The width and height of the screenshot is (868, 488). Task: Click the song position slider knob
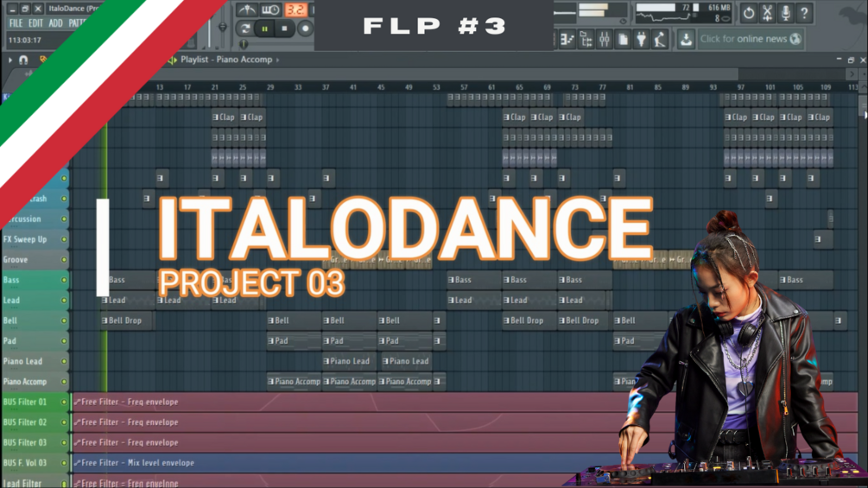point(244,44)
